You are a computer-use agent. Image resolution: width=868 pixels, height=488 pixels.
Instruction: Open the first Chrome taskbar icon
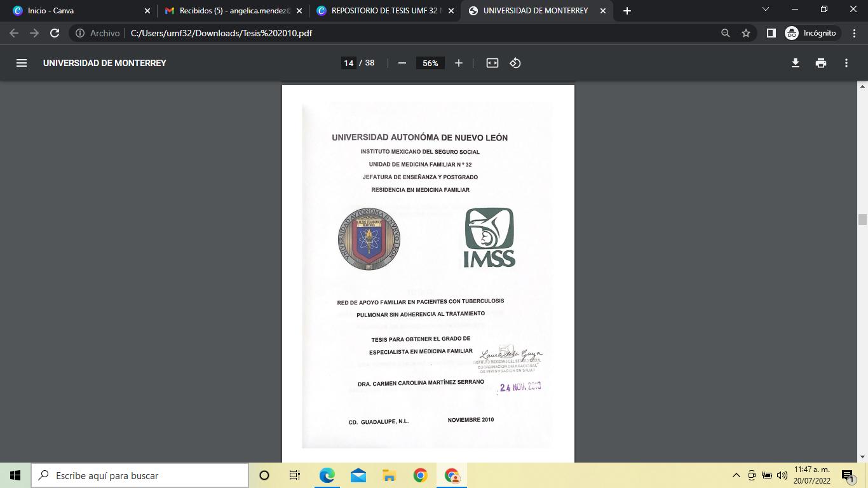[x=420, y=475]
